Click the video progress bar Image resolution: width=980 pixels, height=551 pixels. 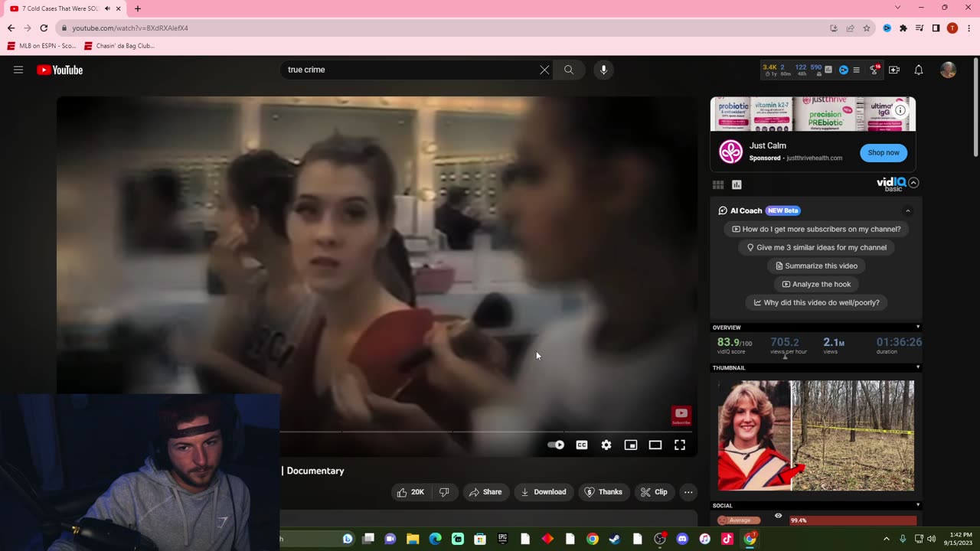[488, 432]
